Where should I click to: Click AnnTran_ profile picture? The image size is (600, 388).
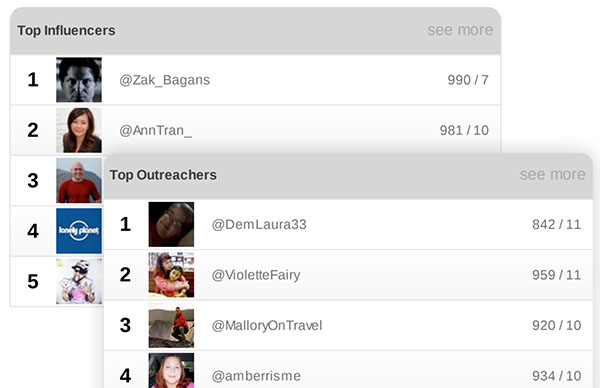79,130
